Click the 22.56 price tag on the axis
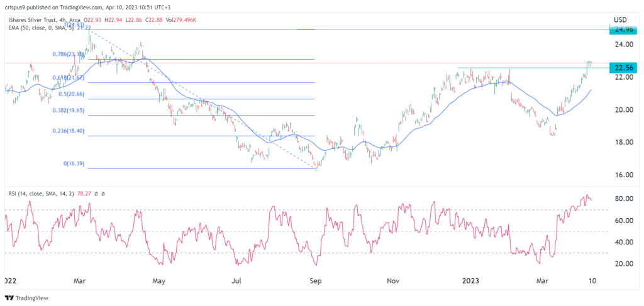644x306 pixels. pos(623,69)
